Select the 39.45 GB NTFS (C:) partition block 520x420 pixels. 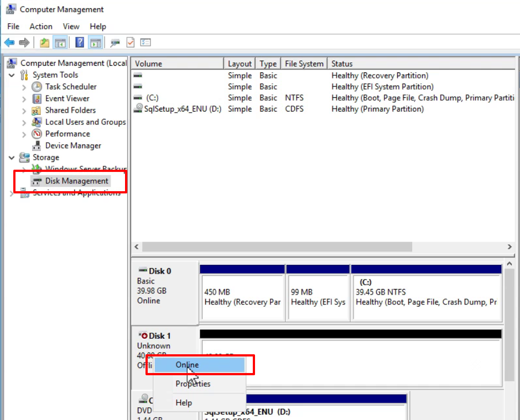pos(427,293)
